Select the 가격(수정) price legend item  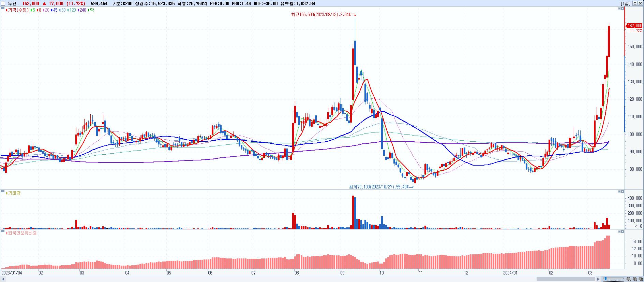point(17,10)
